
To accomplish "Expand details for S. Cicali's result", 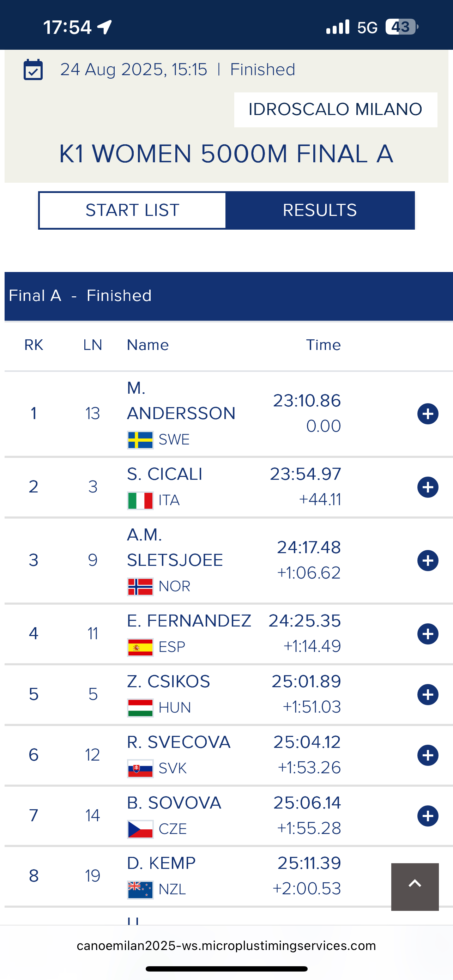I will (x=428, y=487).
